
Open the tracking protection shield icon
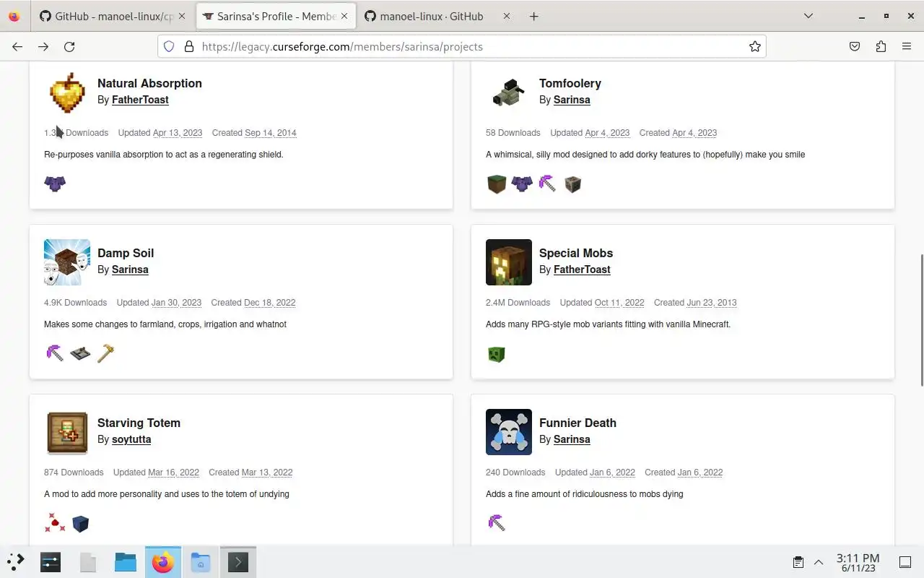(x=169, y=46)
